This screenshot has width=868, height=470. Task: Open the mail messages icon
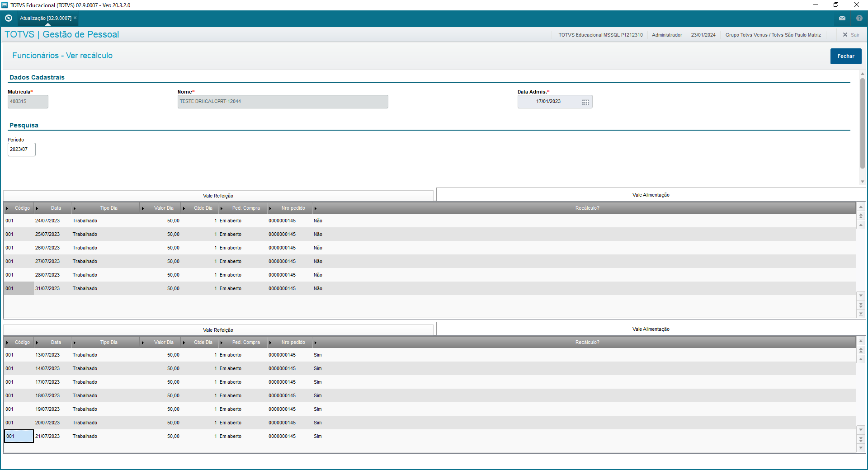[842, 18]
